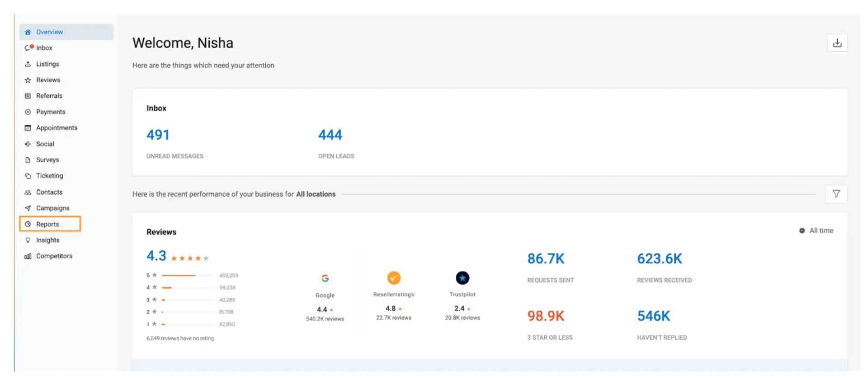Open the Reports menu item
The image size is (868, 378).
[x=47, y=224]
